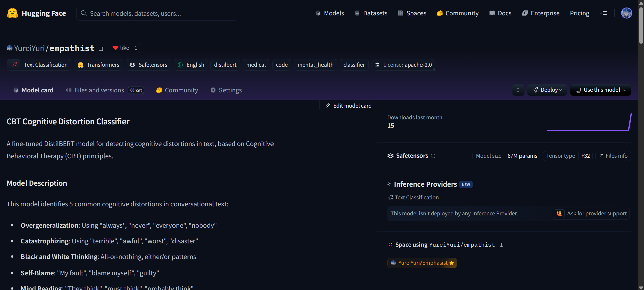Image resolution: width=644 pixels, height=290 pixels.
Task: Click the Safetensors info circle icon
Action: point(433,156)
